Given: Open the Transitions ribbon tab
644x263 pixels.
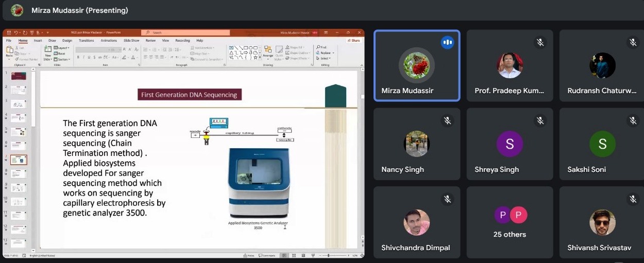Looking at the screenshot, I should [86, 40].
